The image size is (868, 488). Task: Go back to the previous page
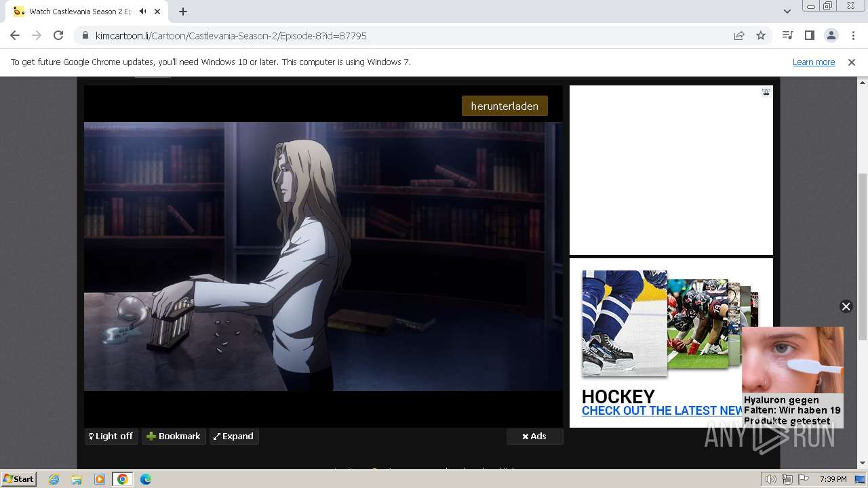15,35
